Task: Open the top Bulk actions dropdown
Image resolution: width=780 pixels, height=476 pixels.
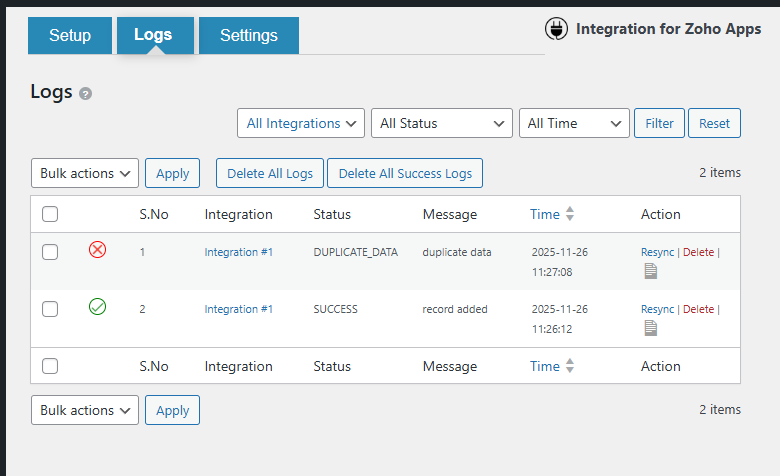Action: 85,173
